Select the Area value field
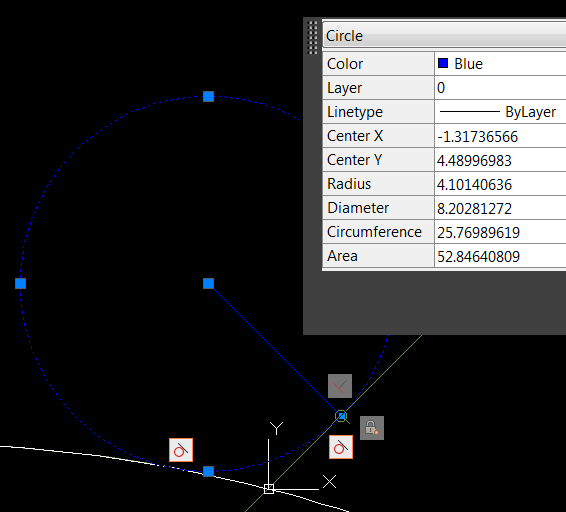The height and width of the screenshot is (512, 566). [x=500, y=256]
